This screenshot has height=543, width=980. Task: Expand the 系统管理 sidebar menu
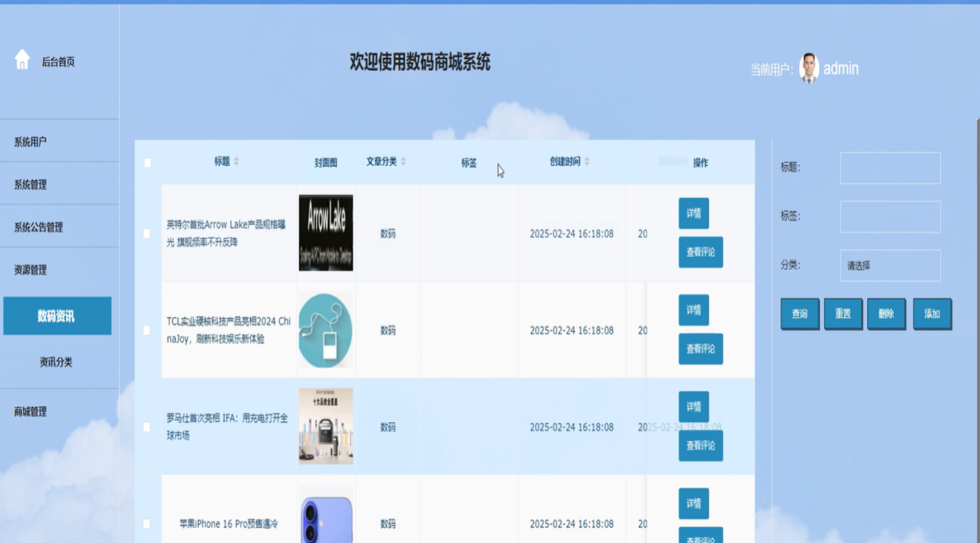point(59,184)
